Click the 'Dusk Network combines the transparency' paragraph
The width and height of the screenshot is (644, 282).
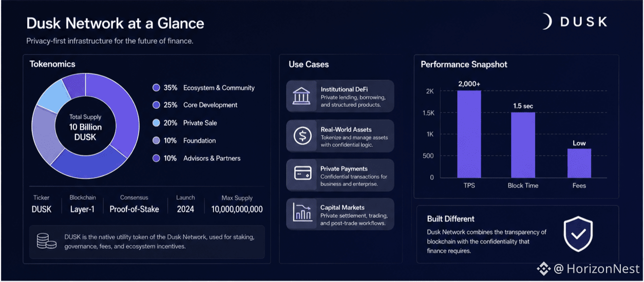tap(487, 241)
